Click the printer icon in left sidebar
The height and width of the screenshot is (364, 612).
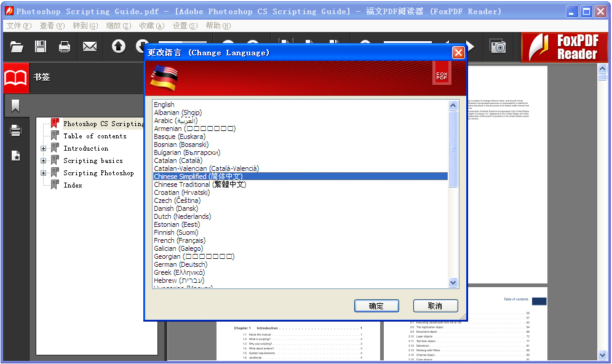[x=15, y=130]
